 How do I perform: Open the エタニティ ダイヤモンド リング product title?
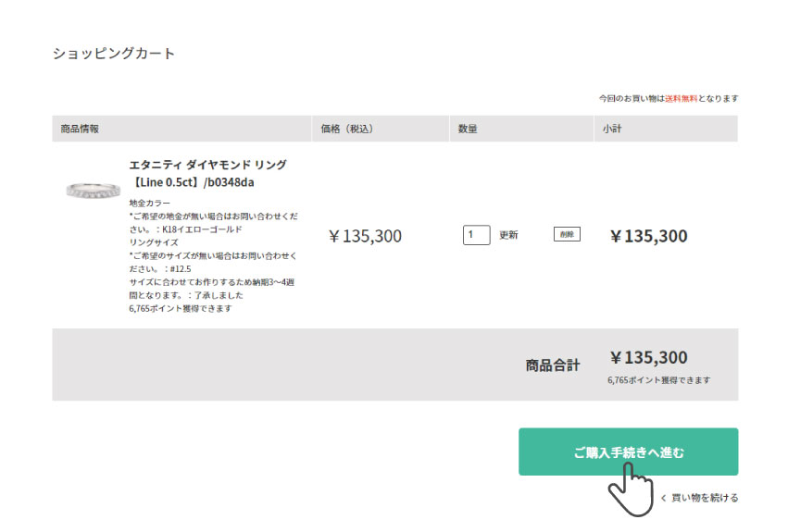(207, 173)
